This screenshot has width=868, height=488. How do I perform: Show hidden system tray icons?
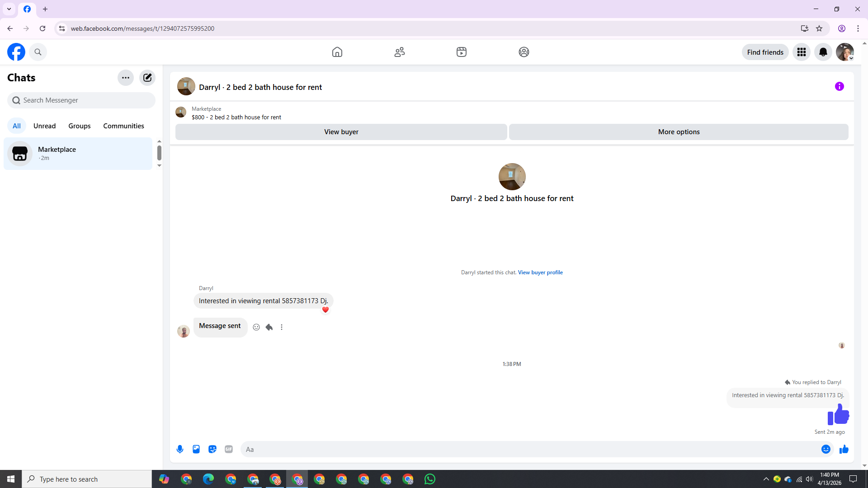(x=766, y=479)
